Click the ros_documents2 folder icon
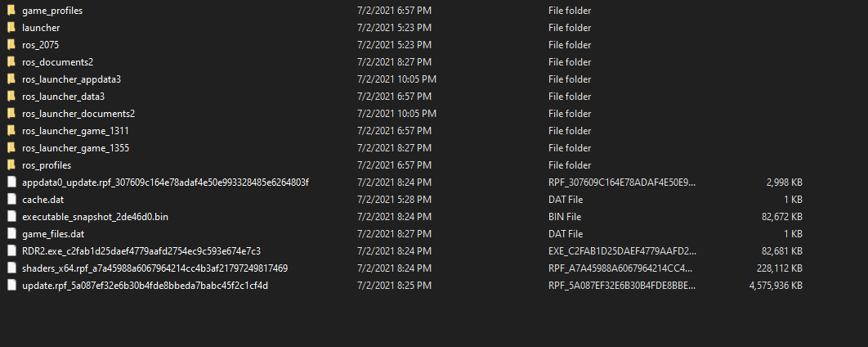This screenshot has width=868, height=347. click(x=11, y=61)
